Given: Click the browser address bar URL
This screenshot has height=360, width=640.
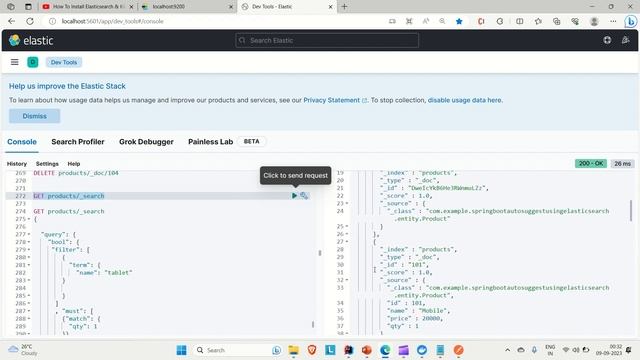Looking at the screenshot, I should tap(113, 21).
